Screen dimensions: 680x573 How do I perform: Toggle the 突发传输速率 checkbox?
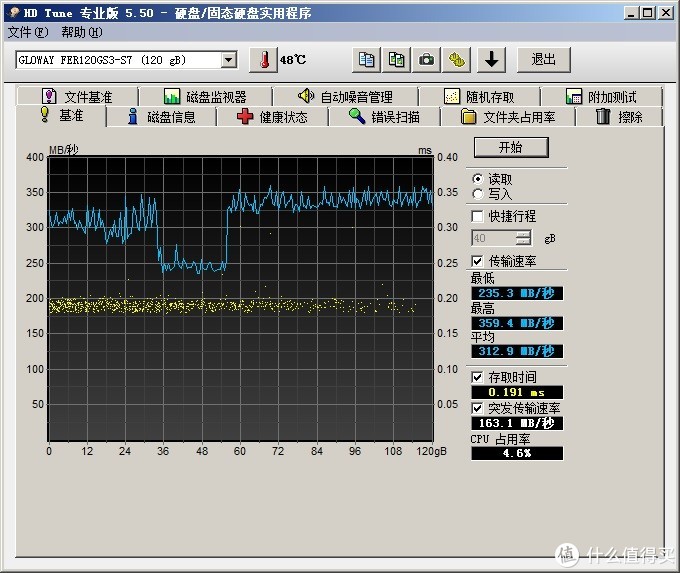[477, 408]
